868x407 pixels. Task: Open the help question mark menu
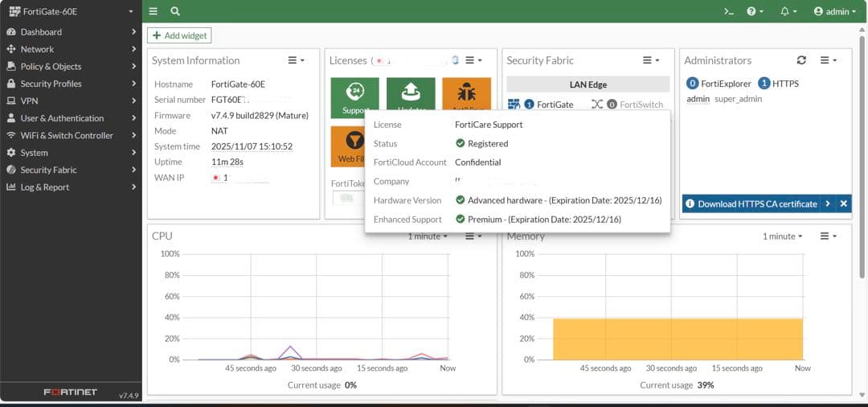[x=755, y=11]
